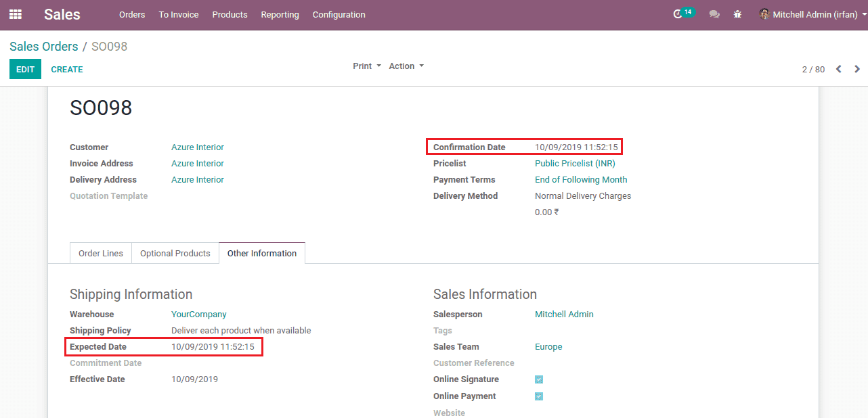Click the Delivery Method label
Image resolution: width=868 pixels, height=418 pixels.
point(465,196)
